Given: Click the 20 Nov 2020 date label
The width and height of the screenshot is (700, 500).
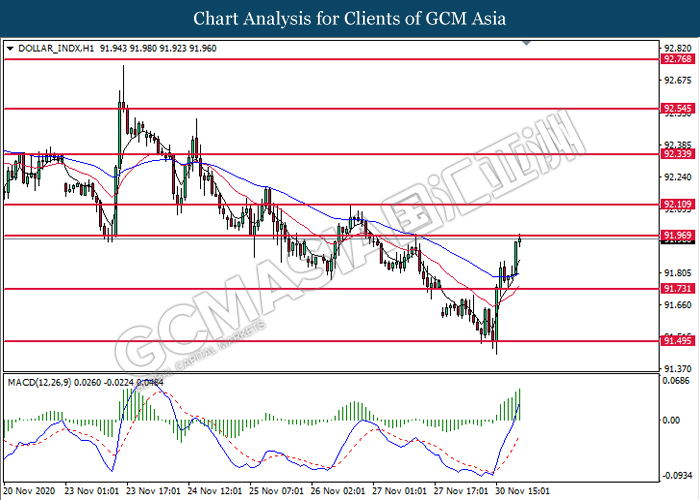Looking at the screenshot, I should click(29, 491).
